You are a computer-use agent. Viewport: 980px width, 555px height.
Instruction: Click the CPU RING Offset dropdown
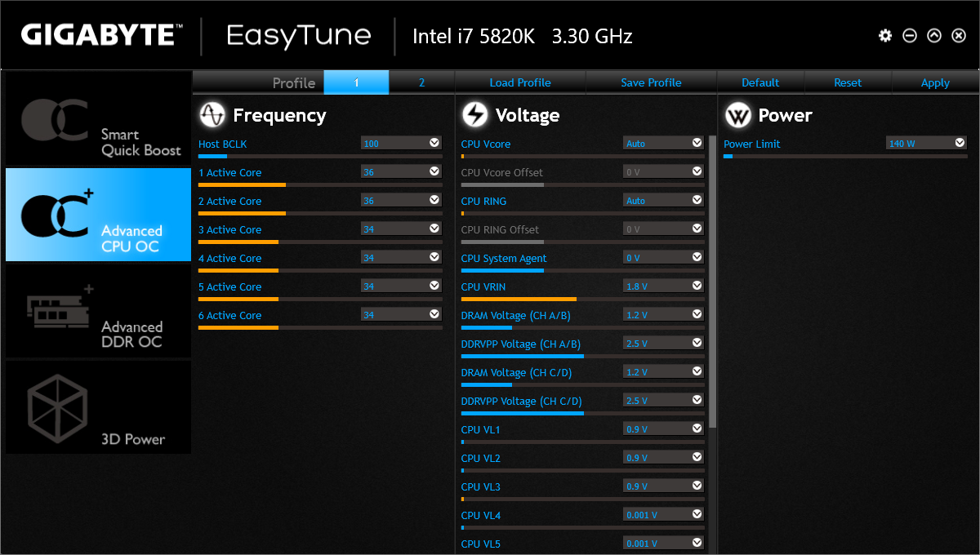tap(663, 229)
